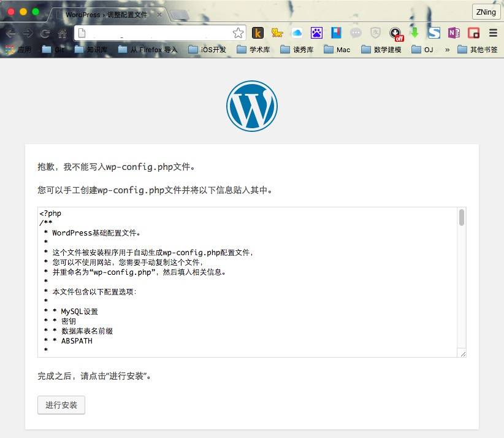Click inside the wp-config.php code textarea
The image size is (504, 438).
pyautogui.click(x=248, y=282)
